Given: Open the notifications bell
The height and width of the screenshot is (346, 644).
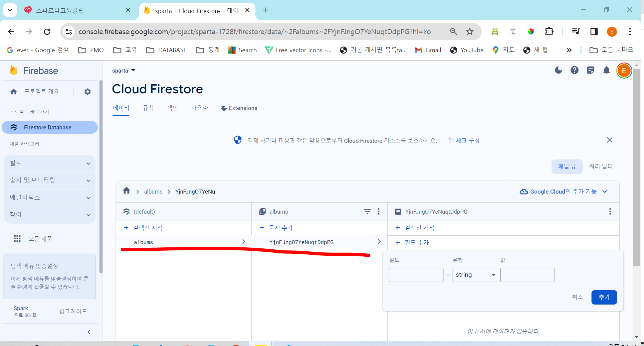Looking at the screenshot, I should pos(607,70).
